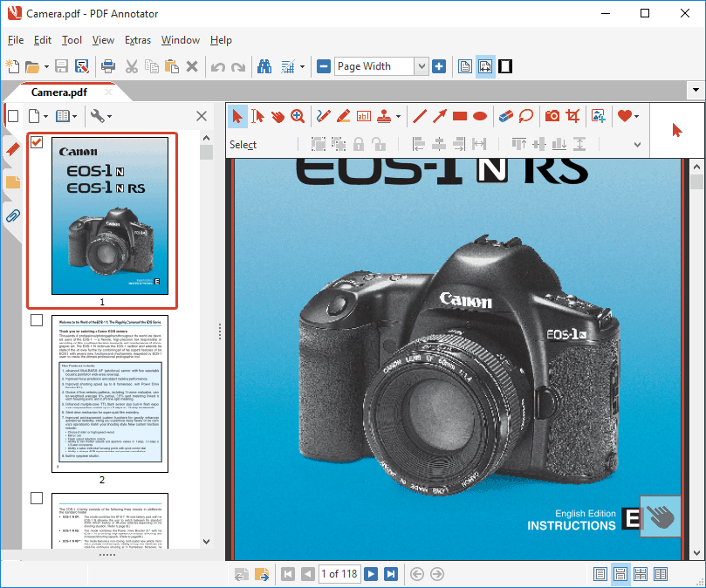Image resolution: width=706 pixels, height=588 pixels.
Task: Zoom out with the minus button
Action: [x=324, y=66]
